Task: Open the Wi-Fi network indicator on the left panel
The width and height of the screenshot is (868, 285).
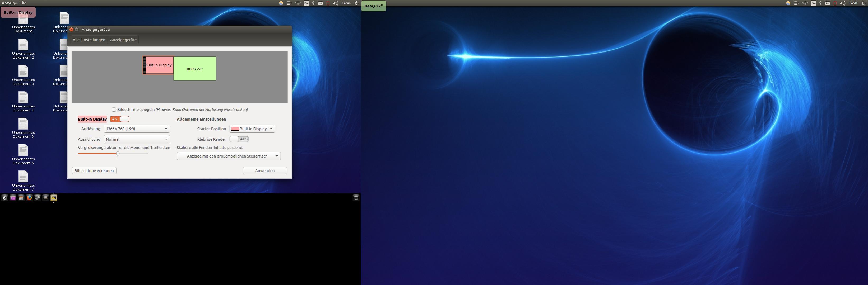Action: (298, 3)
